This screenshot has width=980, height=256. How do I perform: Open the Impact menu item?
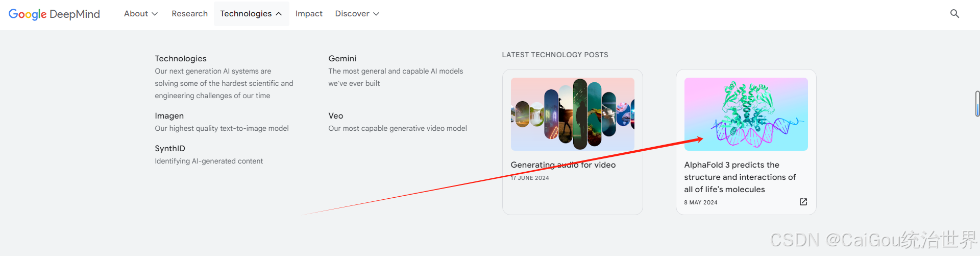pos(309,14)
